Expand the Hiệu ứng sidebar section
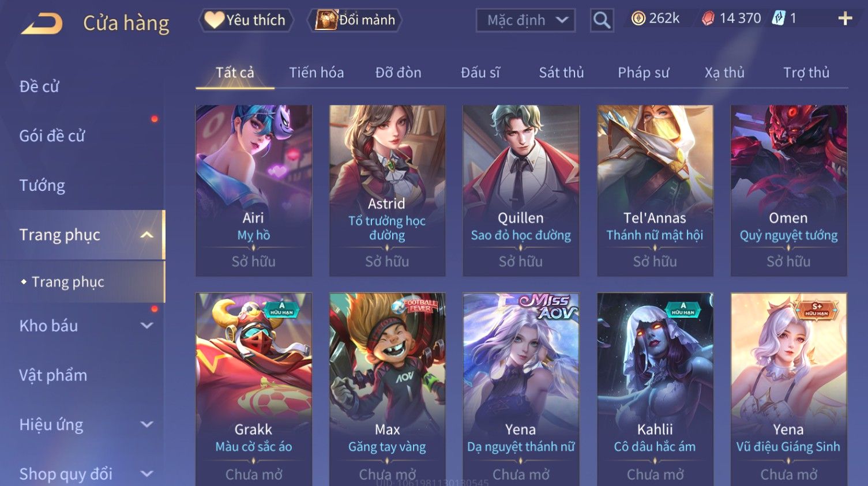The width and height of the screenshot is (868, 486). [147, 425]
